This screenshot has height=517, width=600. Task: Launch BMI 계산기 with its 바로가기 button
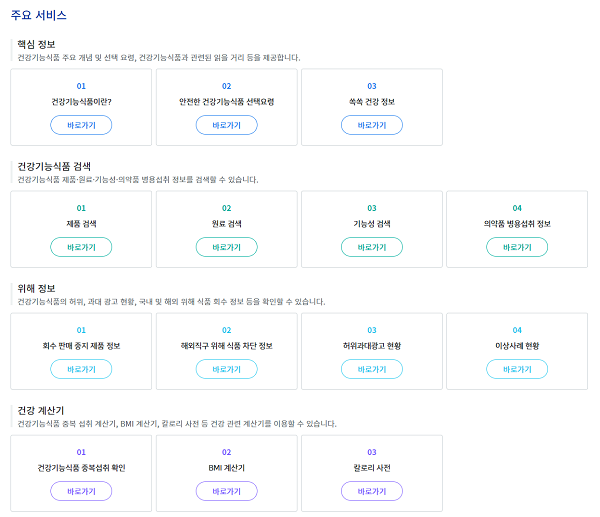click(227, 491)
